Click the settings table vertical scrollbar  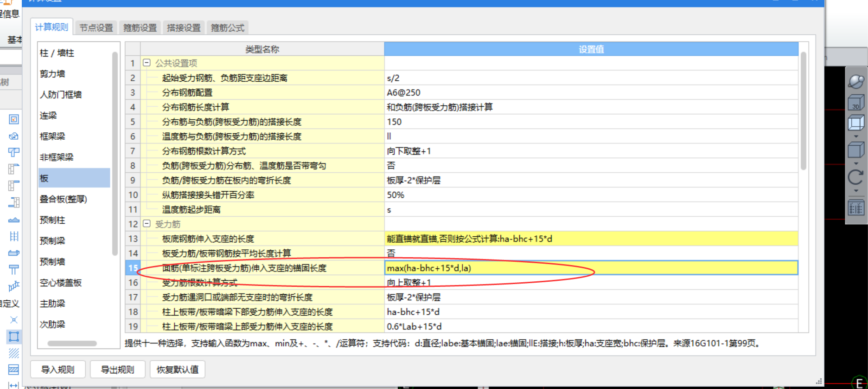(804, 110)
